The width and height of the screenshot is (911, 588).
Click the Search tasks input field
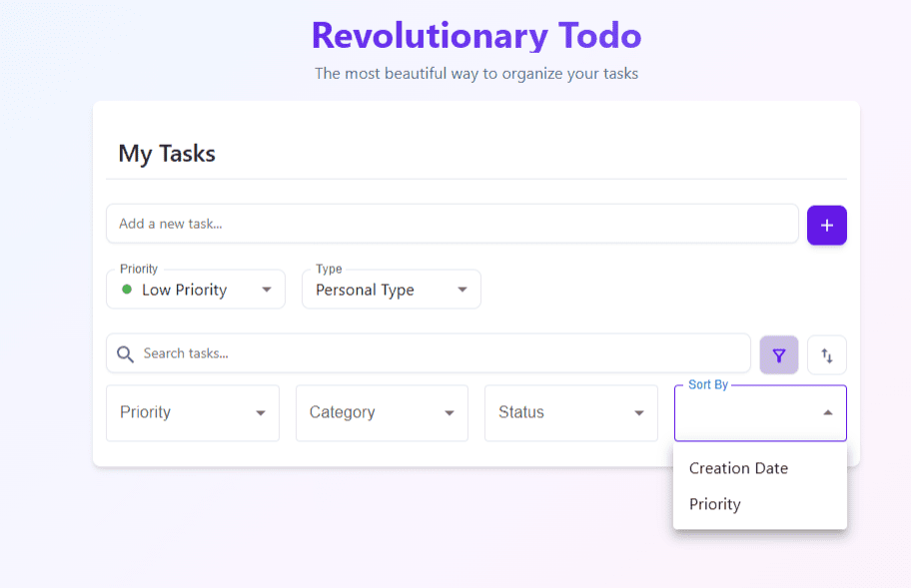(x=429, y=353)
